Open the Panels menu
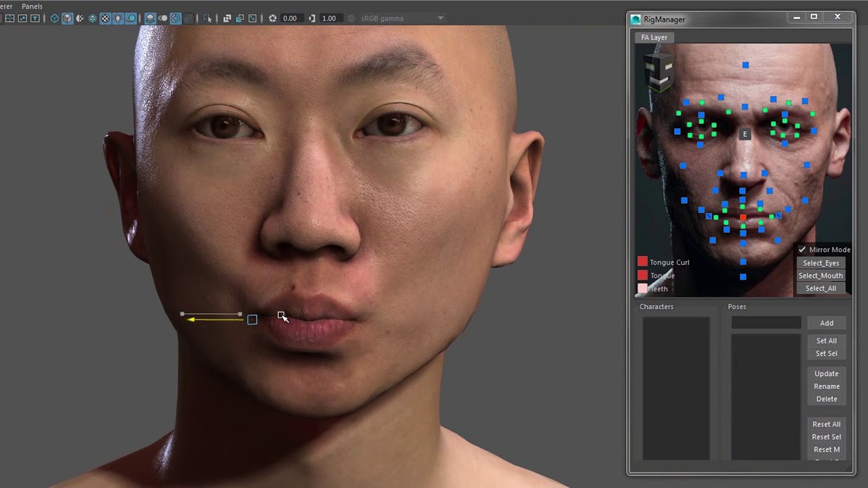 (32, 6)
